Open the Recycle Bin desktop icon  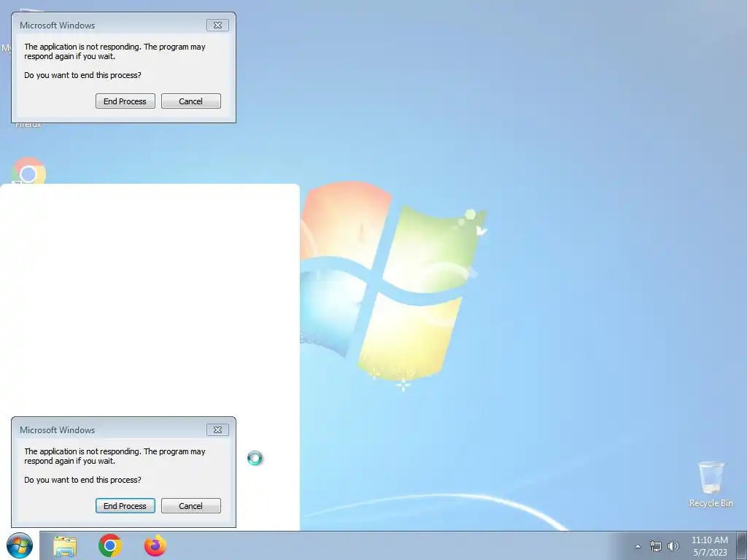pos(711,484)
